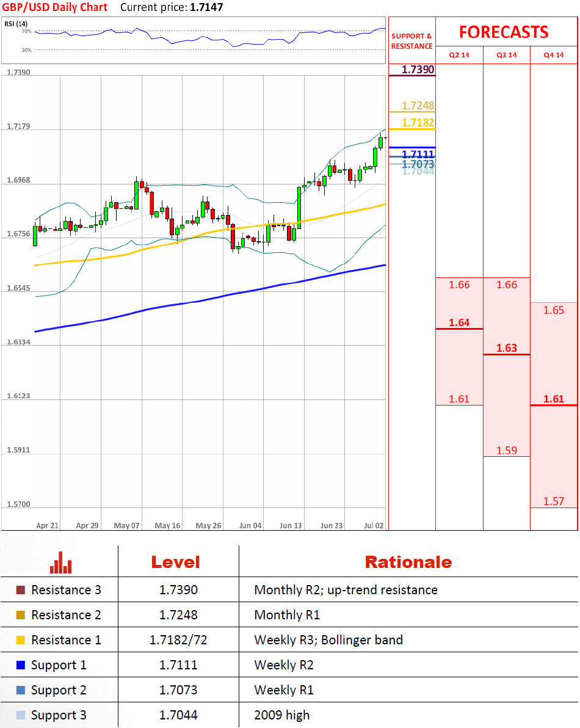The image size is (580, 728).
Task: Select the Resistance 3 dark red swatch
Action: pos(21,591)
